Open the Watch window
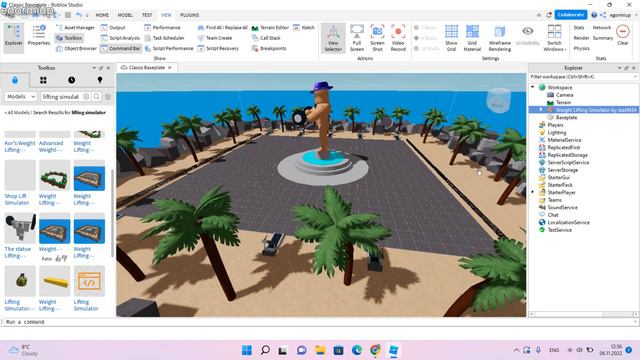The width and height of the screenshot is (640, 360). (304, 27)
